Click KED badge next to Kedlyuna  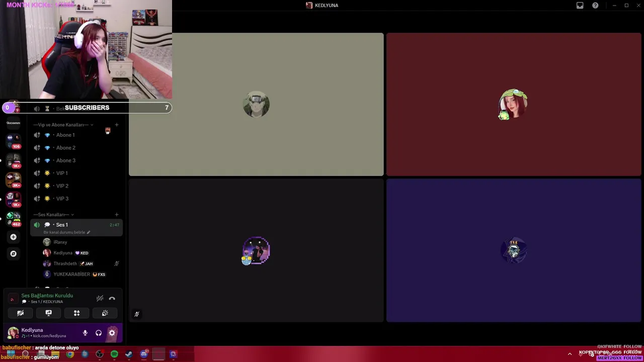tap(82, 253)
